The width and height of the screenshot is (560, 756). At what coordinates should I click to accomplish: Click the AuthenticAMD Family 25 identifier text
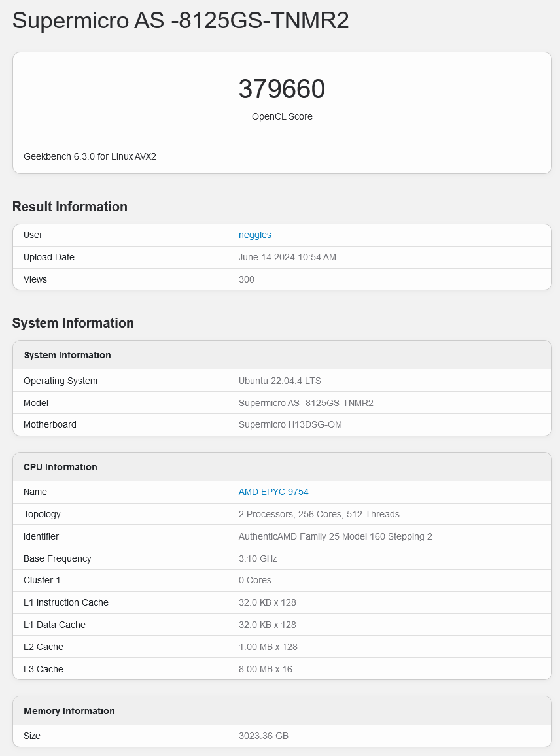tap(335, 536)
